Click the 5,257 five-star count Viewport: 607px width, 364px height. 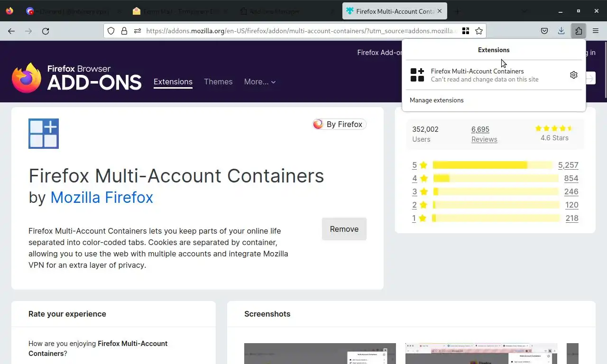[x=568, y=165]
